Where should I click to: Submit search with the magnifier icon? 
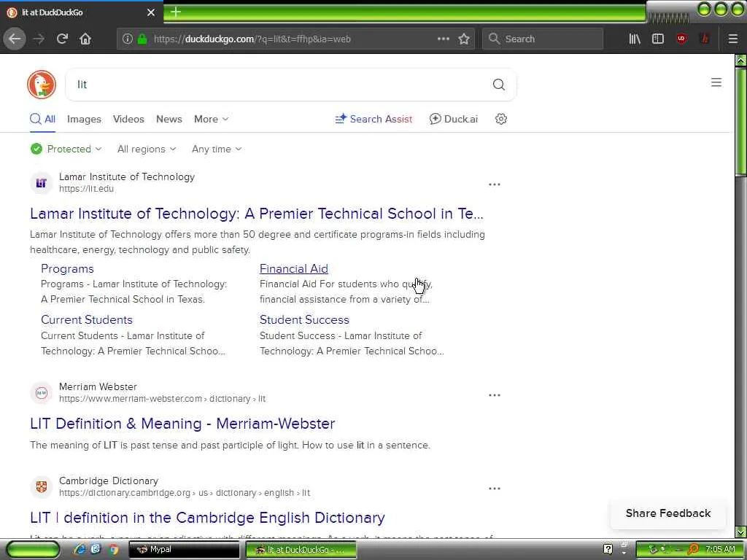point(499,85)
